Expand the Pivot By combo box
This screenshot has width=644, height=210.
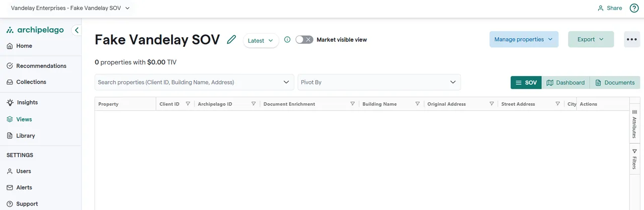[x=379, y=82]
